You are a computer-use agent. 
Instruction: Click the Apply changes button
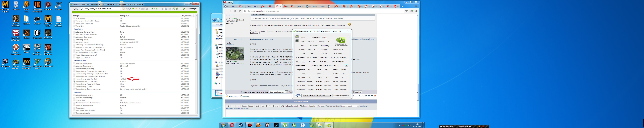189,9
